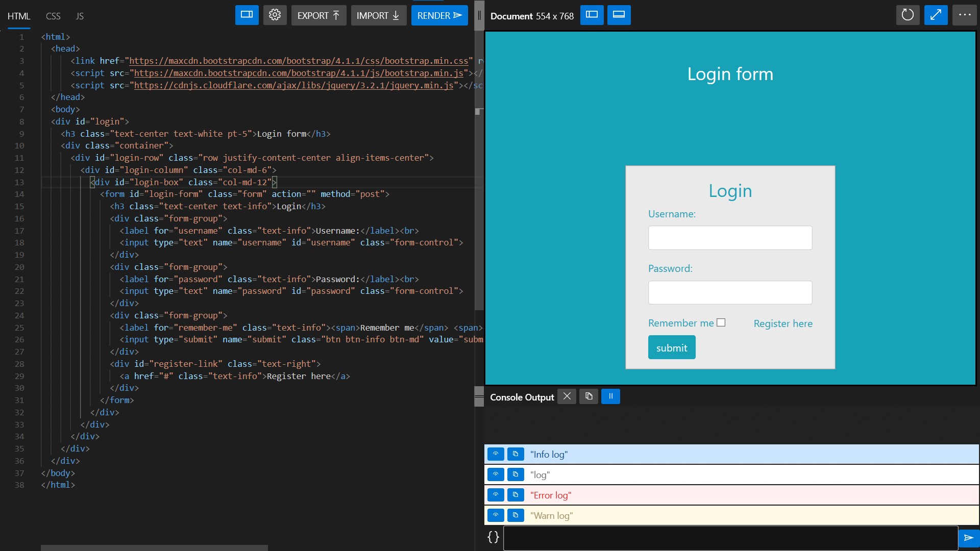Toggle eye icon for Error log entry
Screen dimensions: 980x551
click(495, 495)
